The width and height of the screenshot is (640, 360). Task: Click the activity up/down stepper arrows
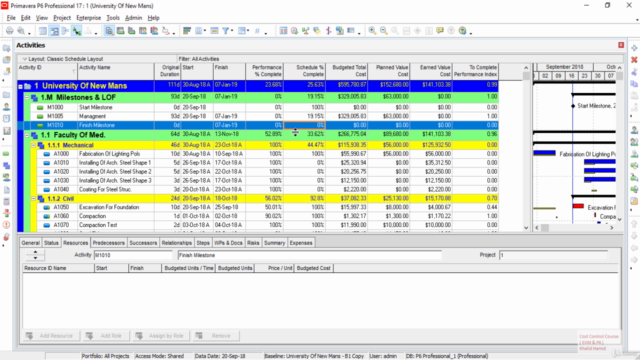coord(35,256)
